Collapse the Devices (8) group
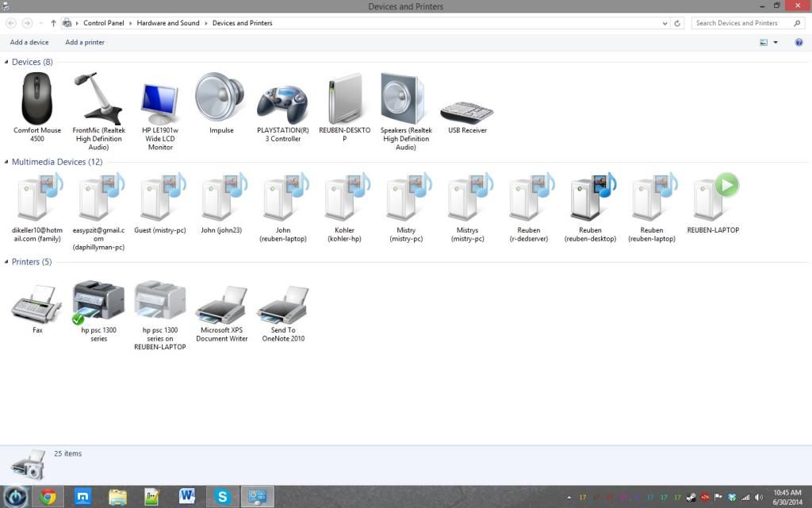812x508 pixels. tap(6, 62)
